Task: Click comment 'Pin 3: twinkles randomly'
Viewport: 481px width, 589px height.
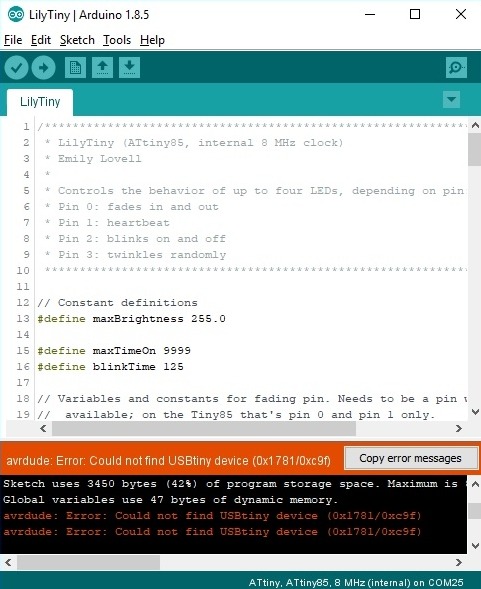Action: [142, 255]
